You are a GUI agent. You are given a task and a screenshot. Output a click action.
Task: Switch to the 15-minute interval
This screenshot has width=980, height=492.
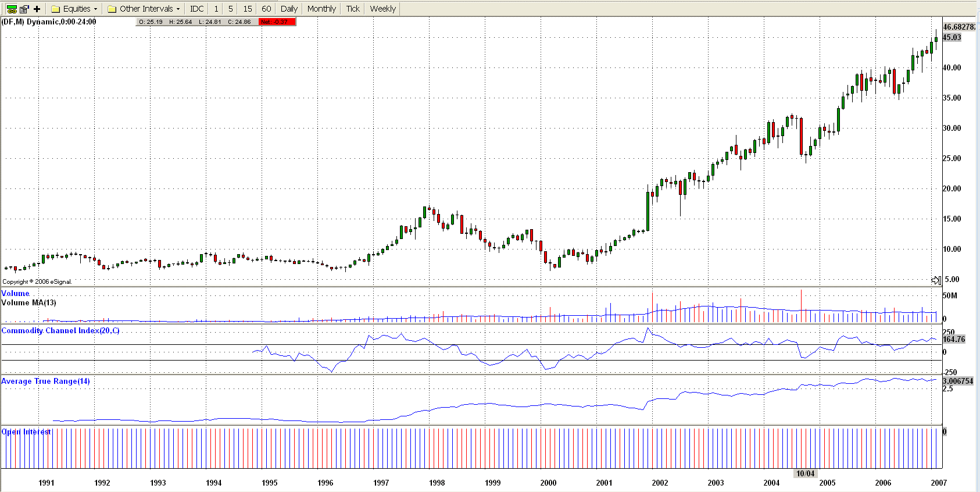[x=248, y=9]
